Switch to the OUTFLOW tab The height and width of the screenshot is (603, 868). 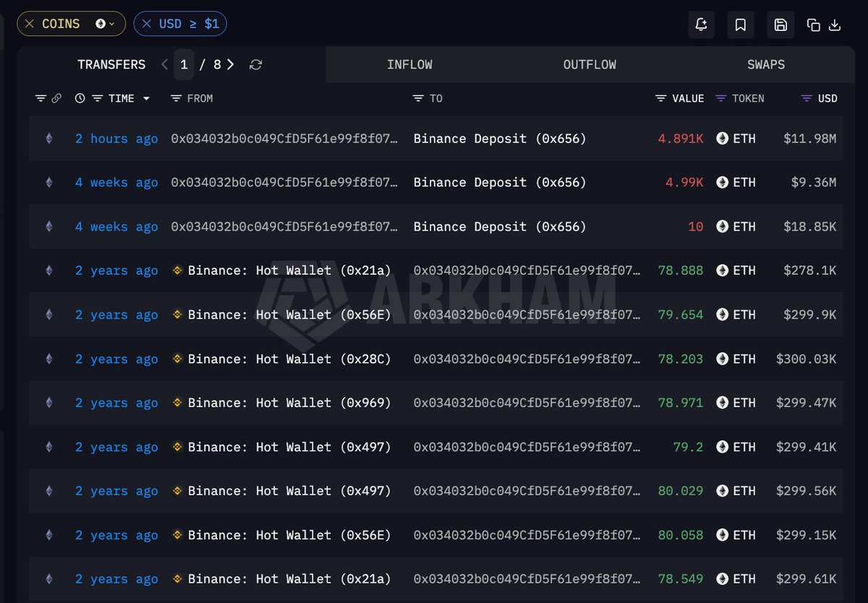coord(590,64)
